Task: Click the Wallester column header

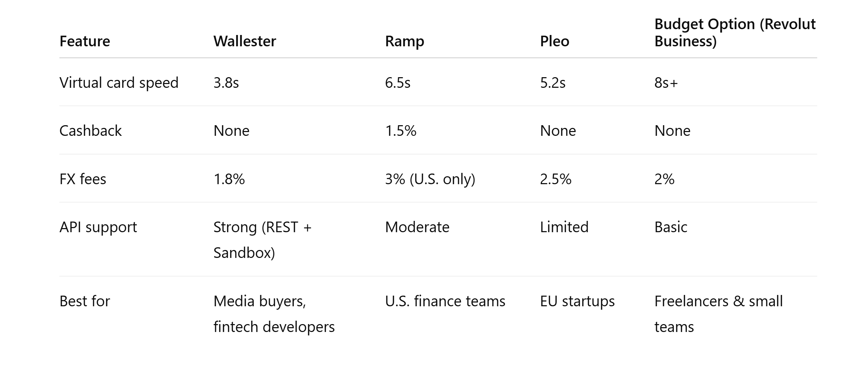Action: (244, 41)
